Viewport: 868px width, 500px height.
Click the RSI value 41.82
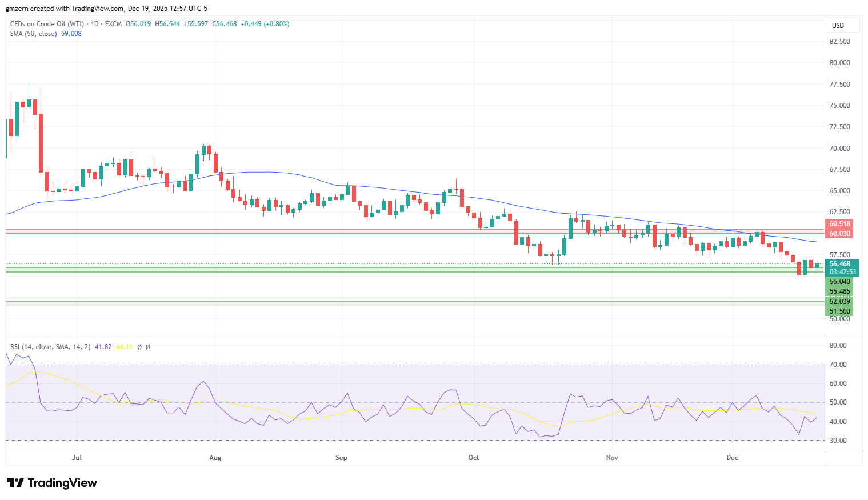point(103,347)
